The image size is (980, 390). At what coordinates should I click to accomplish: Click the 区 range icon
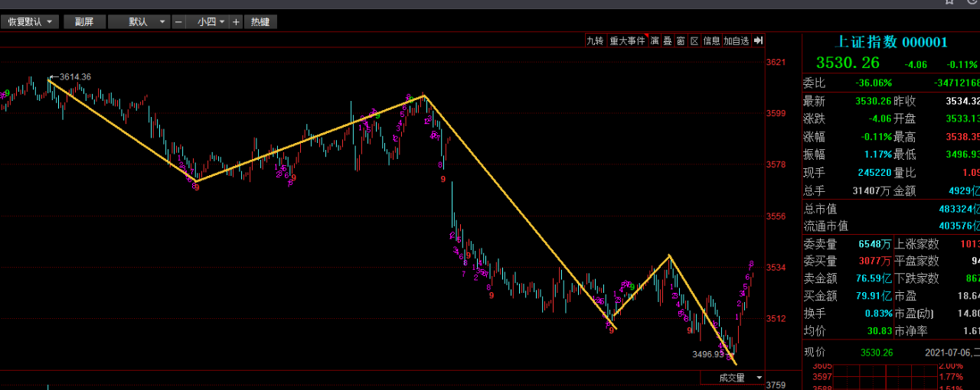pyautogui.click(x=694, y=41)
